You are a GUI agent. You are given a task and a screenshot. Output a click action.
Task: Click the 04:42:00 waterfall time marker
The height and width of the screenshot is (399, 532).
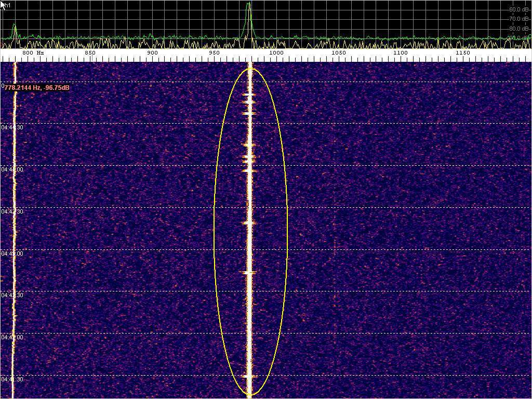click(11, 337)
